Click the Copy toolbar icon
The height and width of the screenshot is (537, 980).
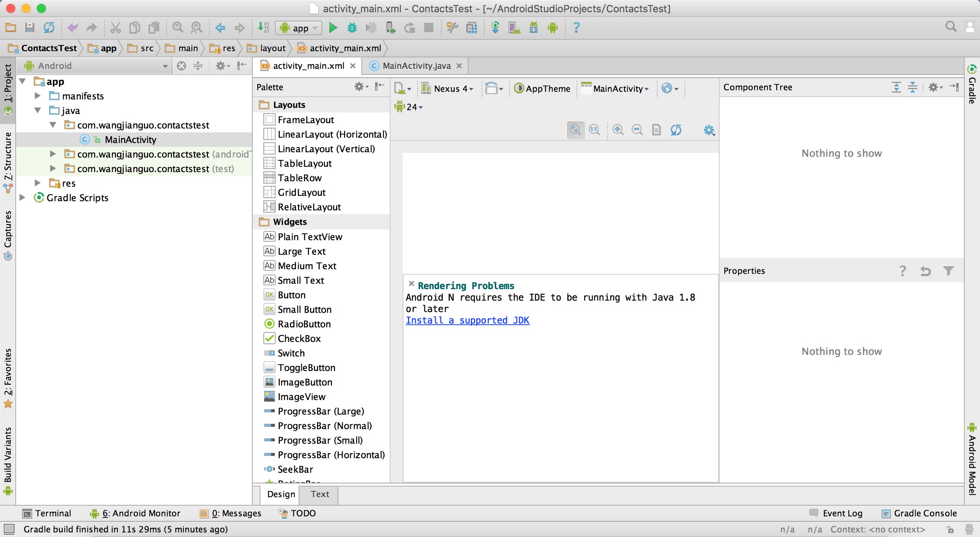134,28
